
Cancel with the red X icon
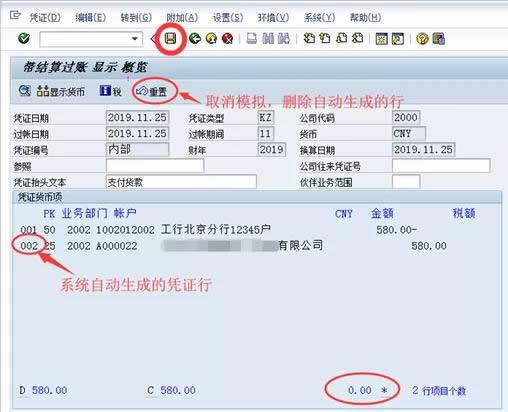click(227, 39)
